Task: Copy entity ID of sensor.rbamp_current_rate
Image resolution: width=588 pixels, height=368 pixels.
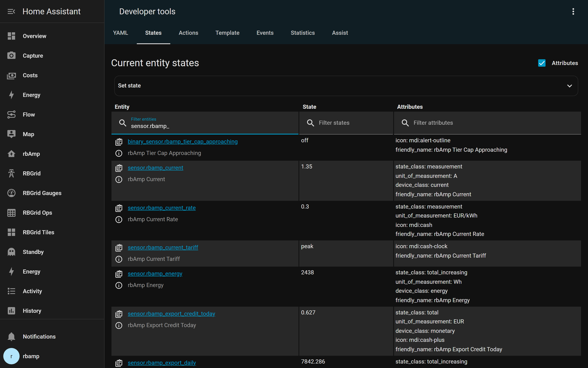Action: (119, 208)
